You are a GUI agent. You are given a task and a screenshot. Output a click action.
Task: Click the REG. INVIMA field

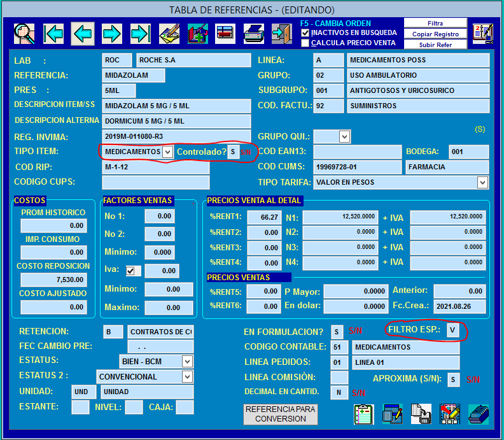[176, 136]
